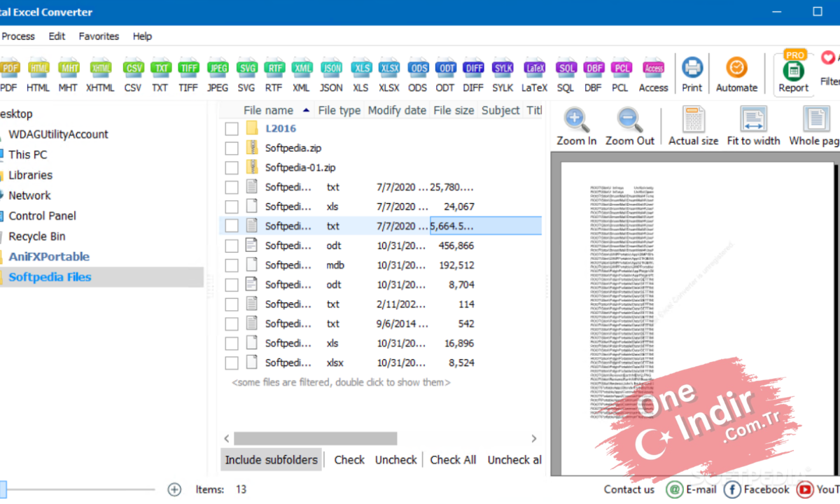Screen dimensions: 840x504
Task: Open the Favorites menu
Action: coord(99,36)
